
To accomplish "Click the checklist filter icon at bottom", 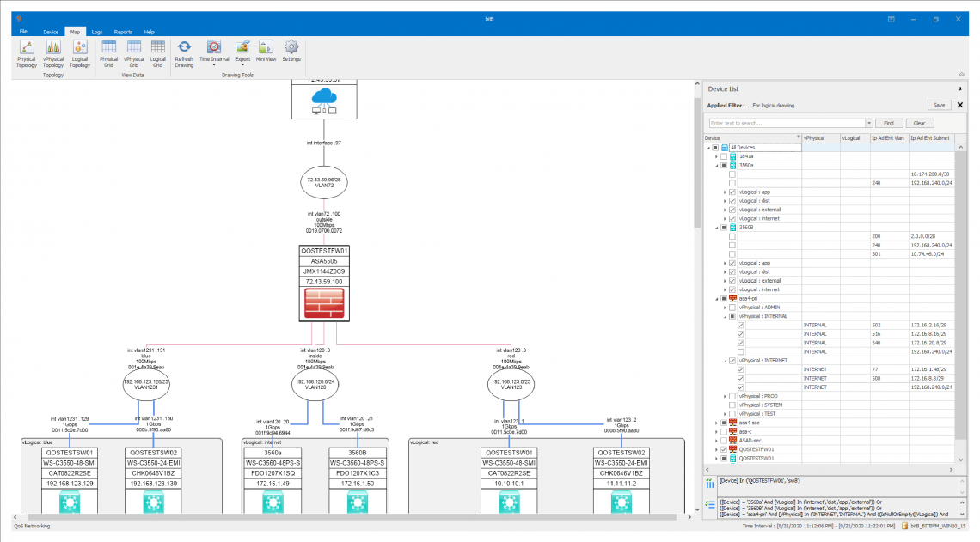I will pos(710,504).
